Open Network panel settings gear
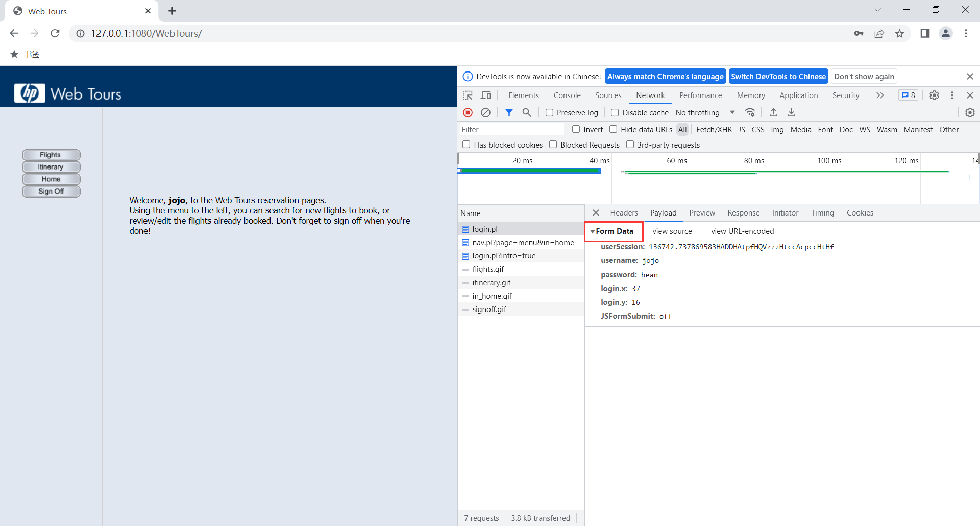Screen dimensions: 980x526 point(970,112)
